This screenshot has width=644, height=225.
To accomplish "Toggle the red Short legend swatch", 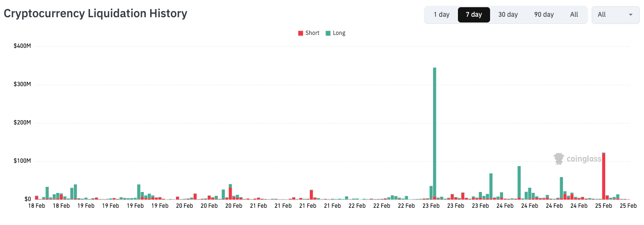I will click(x=301, y=33).
